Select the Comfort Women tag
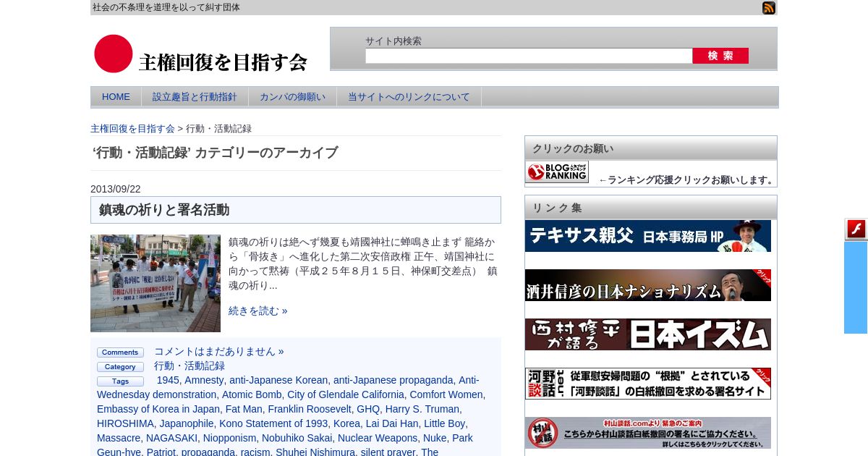Viewport: 868px width, 456px height. tap(446, 394)
